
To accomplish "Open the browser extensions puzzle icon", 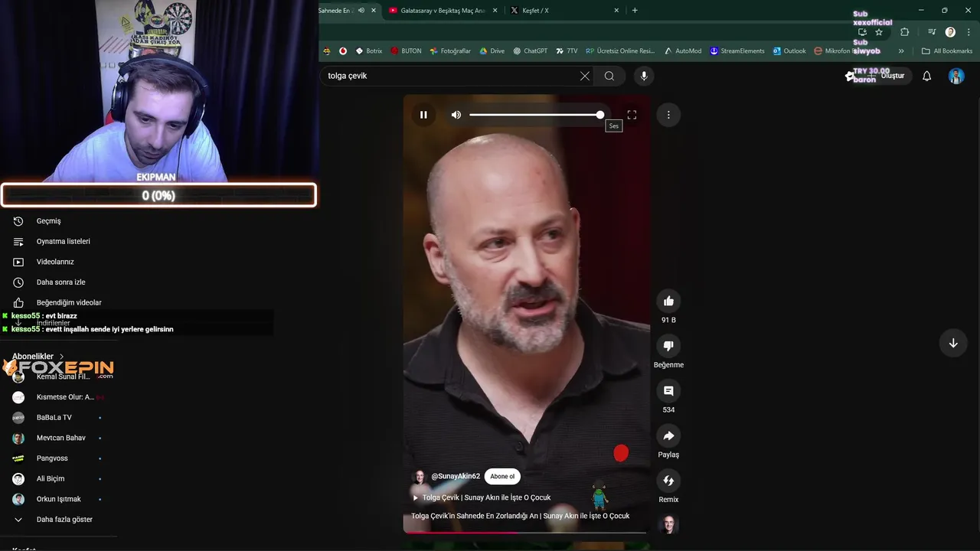I will click(905, 32).
